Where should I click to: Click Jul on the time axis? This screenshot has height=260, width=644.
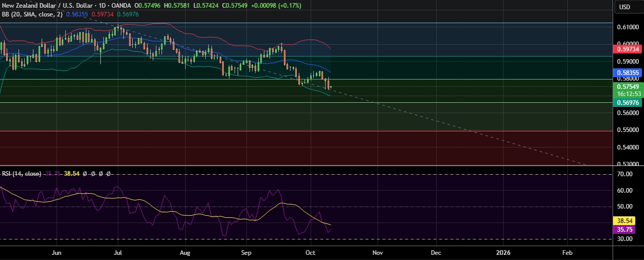click(x=118, y=253)
